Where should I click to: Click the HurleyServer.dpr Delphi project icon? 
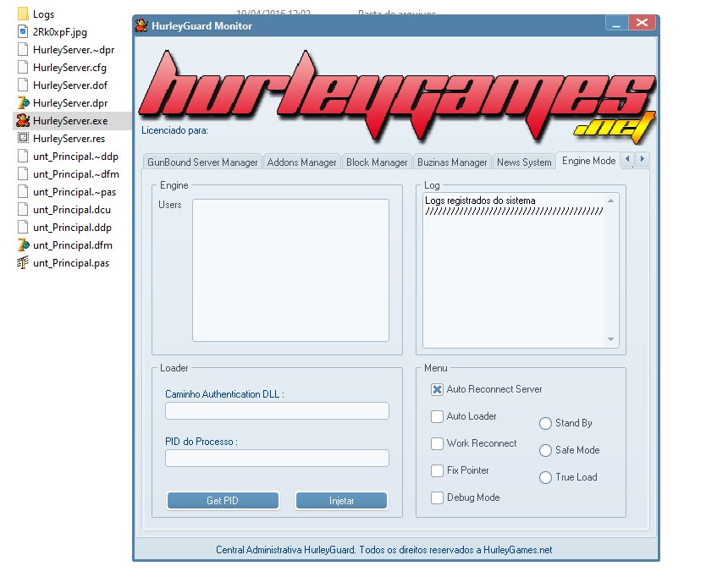23,103
